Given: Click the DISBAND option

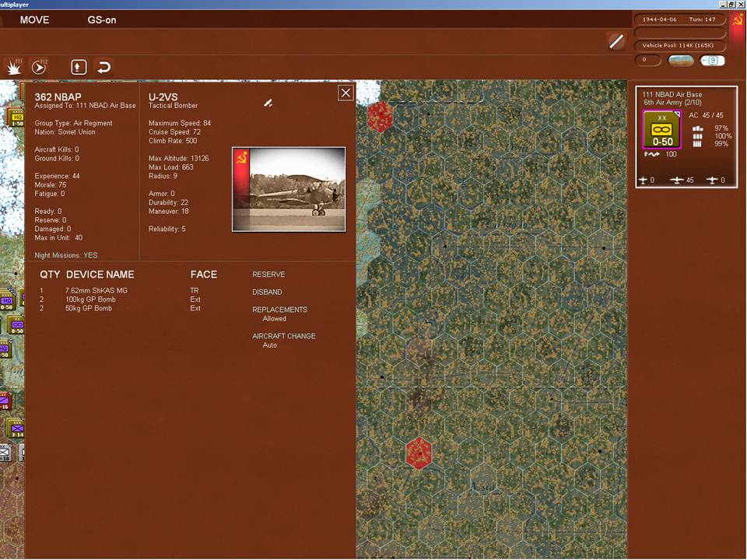Looking at the screenshot, I should click(267, 292).
